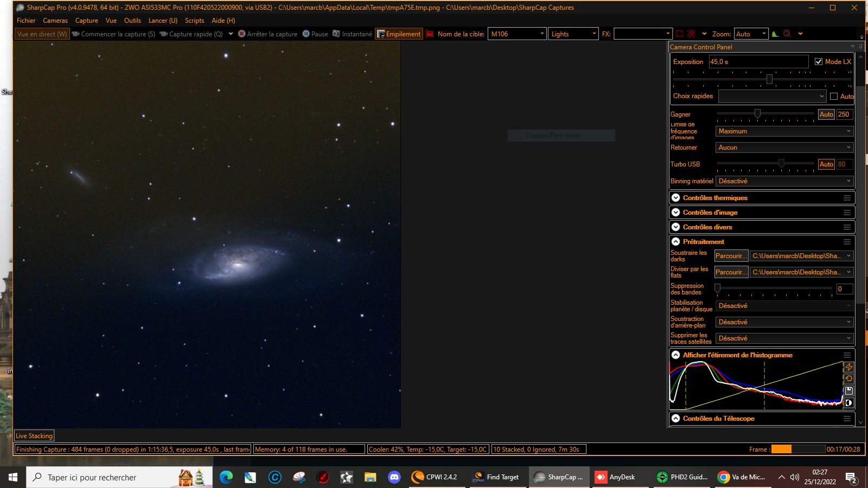Open Binning matériel dropdown
Image resolution: width=868 pixels, height=488 pixels.
tap(784, 181)
